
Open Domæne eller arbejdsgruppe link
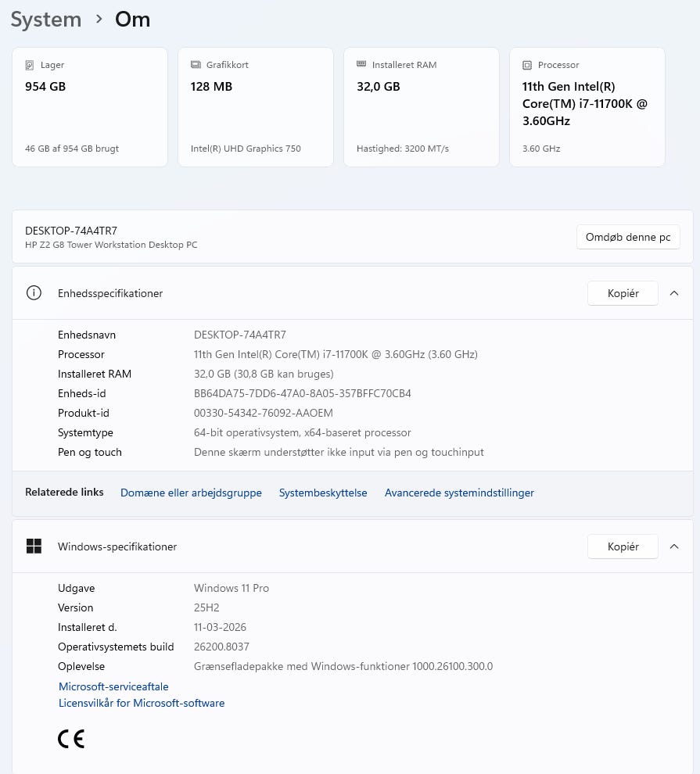pos(191,493)
